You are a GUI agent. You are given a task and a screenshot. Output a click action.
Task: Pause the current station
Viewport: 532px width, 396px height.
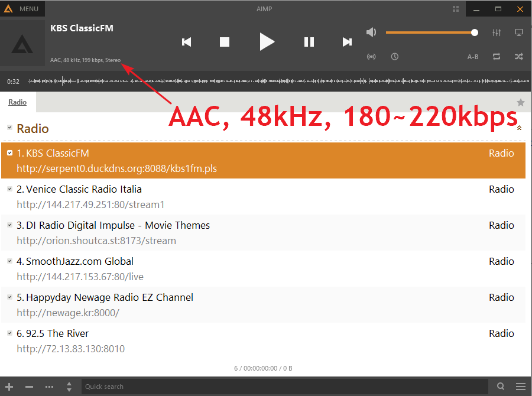pos(309,41)
